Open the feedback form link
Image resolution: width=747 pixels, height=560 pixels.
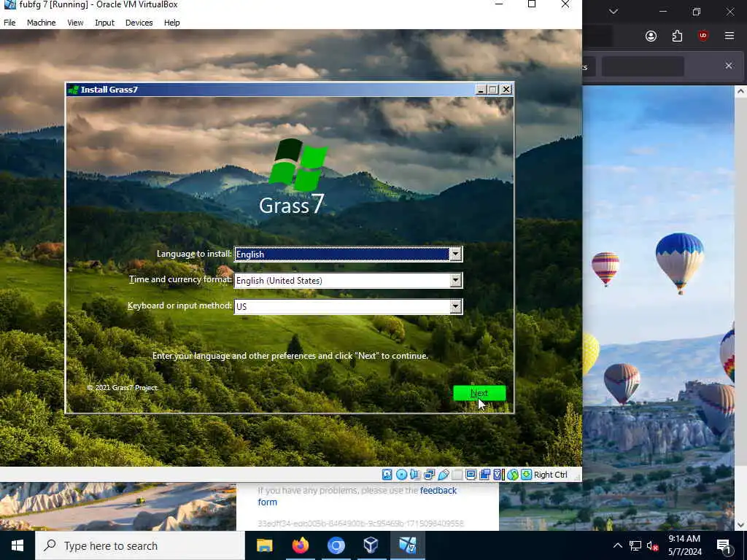coord(357,496)
